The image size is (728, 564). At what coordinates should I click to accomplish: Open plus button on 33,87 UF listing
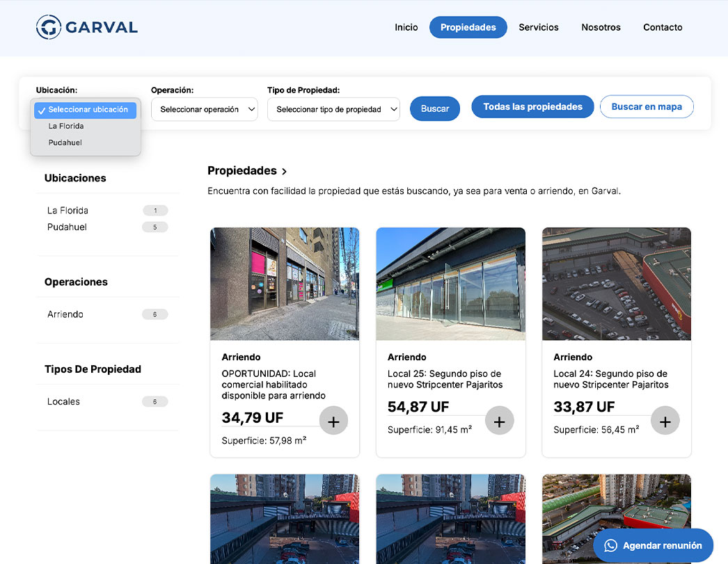[665, 421]
